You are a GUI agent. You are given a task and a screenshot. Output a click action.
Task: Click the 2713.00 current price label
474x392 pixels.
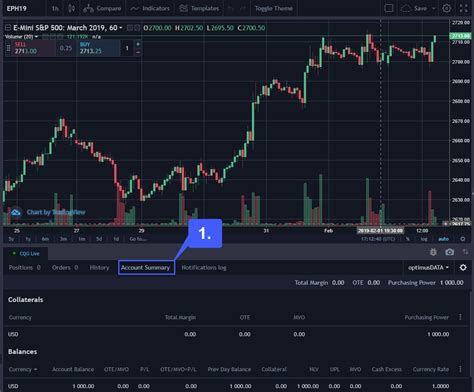(461, 36)
